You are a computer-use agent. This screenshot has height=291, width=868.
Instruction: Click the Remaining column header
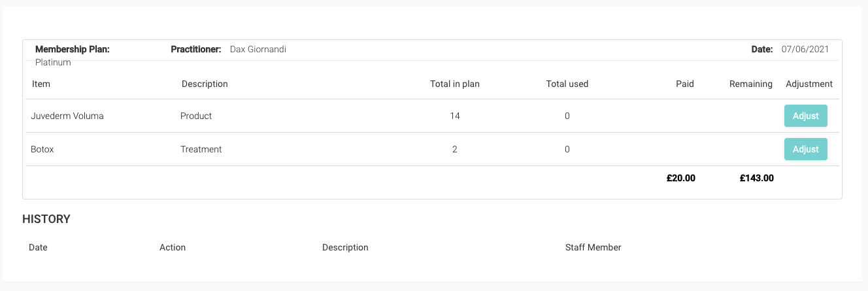[x=751, y=84]
